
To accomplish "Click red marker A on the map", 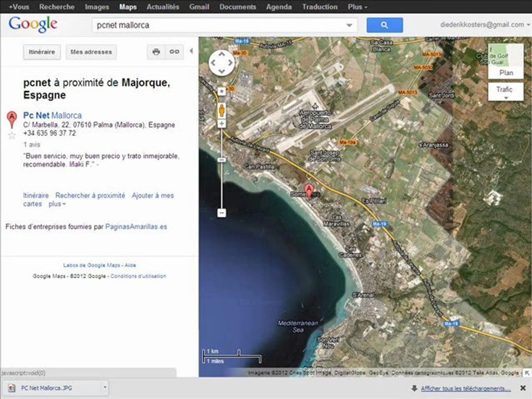I will point(309,190).
